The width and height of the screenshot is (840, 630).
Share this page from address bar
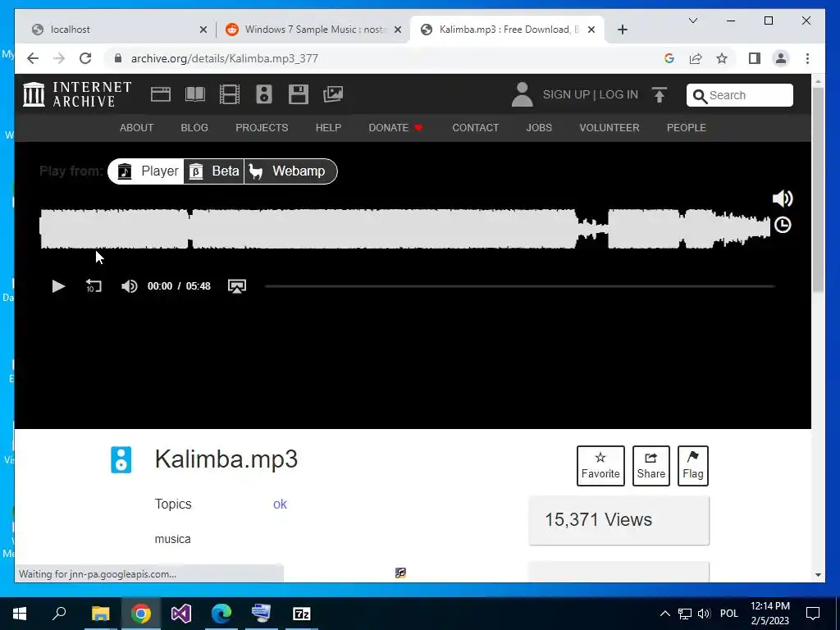click(x=696, y=58)
